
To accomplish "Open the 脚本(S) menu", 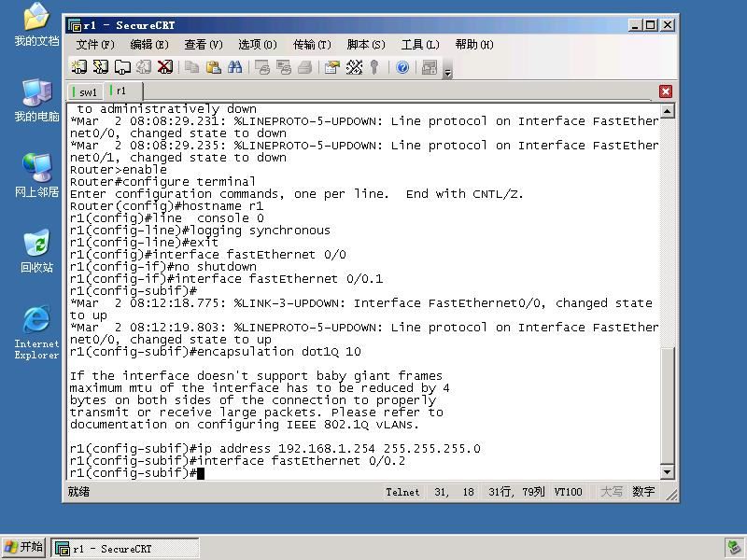I will click(366, 45).
